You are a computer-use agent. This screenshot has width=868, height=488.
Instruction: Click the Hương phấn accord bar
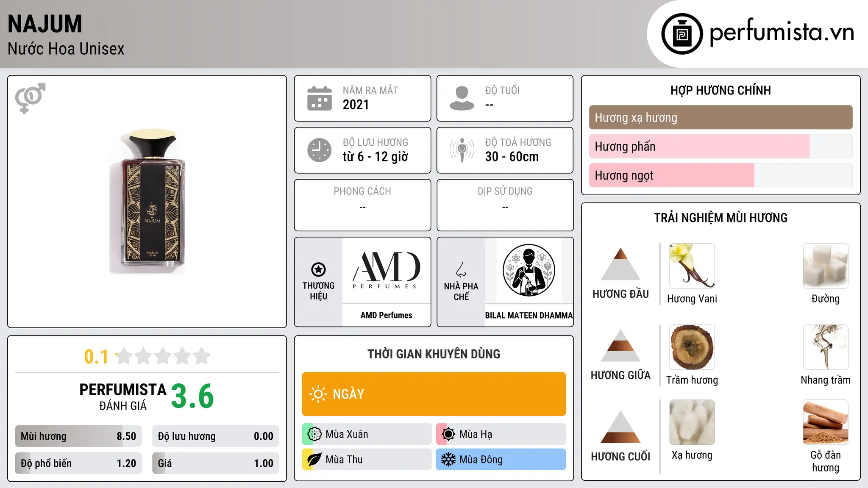721,146
